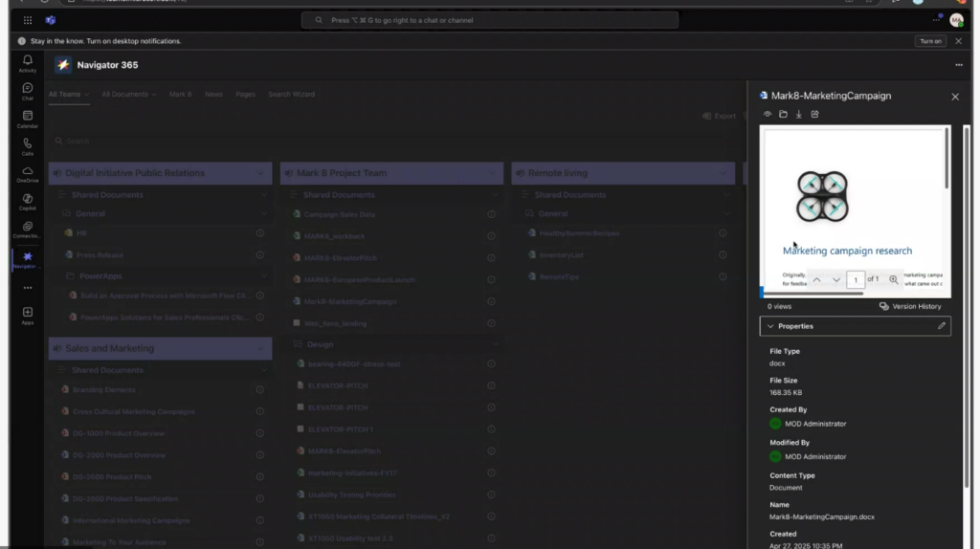980x549 pixels.
Task: Click the details panel vertical scrollbar
Action: 967,306
